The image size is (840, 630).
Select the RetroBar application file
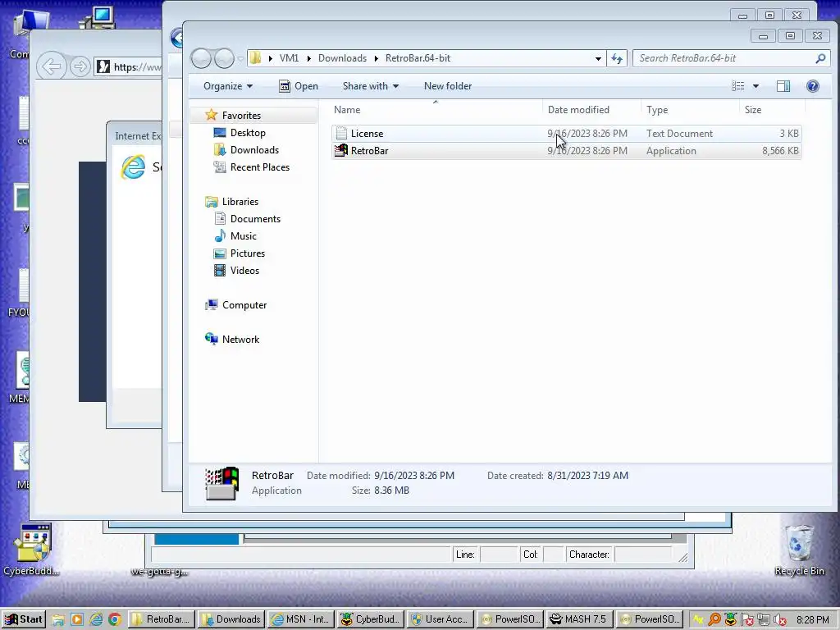click(566, 151)
